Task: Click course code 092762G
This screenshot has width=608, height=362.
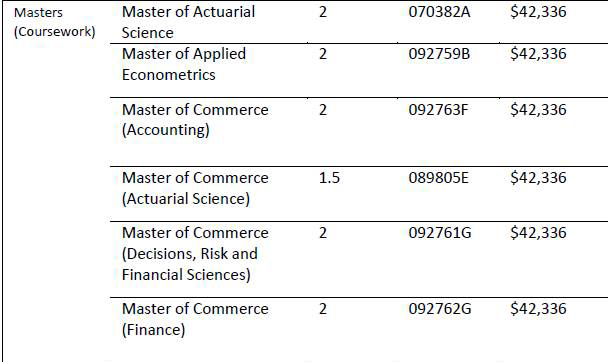Action: coord(440,309)
